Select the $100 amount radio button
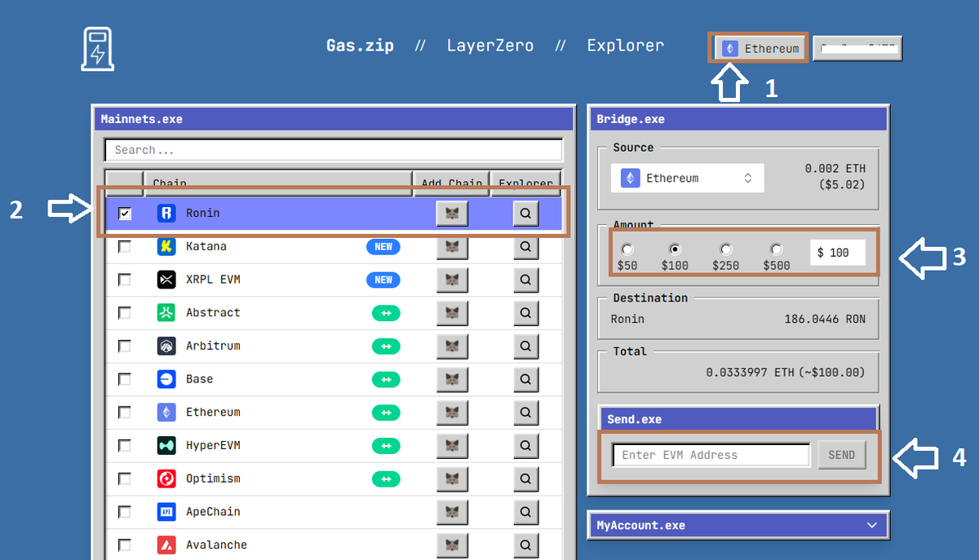 676,249
